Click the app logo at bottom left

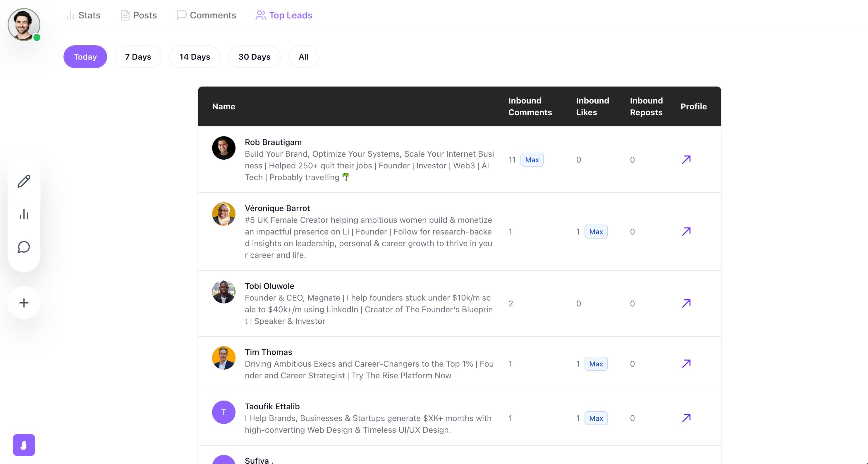(x=24, y=445)
